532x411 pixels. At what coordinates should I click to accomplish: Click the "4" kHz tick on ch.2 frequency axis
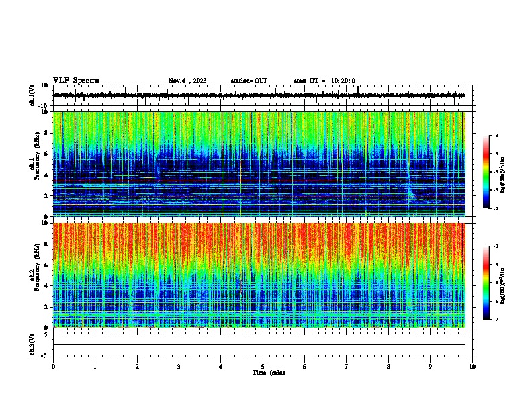pyautogui.click(x=46, y=286)
